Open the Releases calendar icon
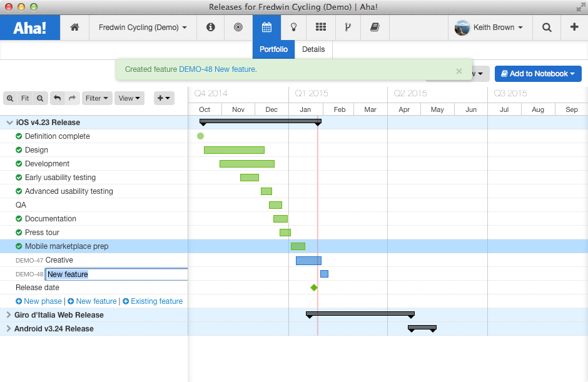 tap(266, 28)
